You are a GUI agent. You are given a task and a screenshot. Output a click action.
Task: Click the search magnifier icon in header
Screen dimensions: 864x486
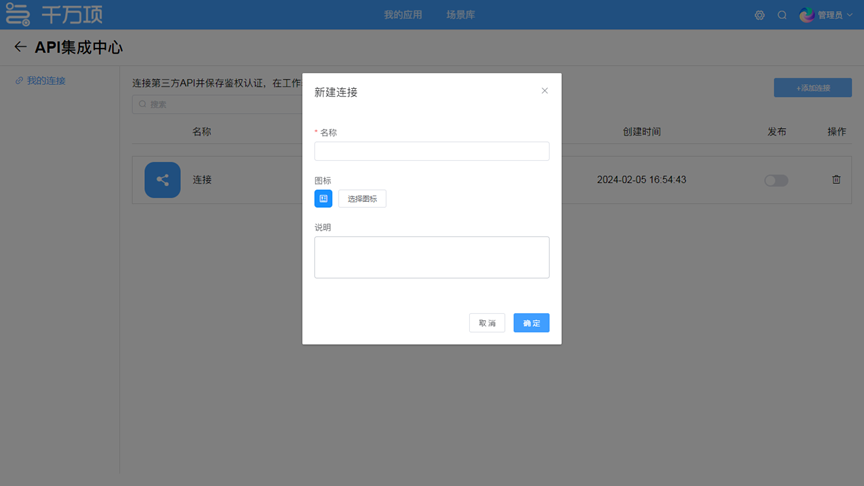pos(782,15)
